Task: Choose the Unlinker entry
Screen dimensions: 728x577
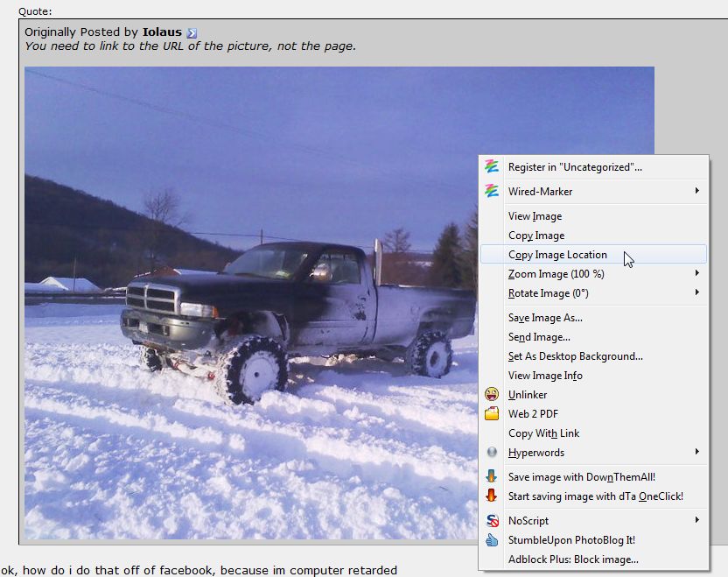Action: (593, 395)
